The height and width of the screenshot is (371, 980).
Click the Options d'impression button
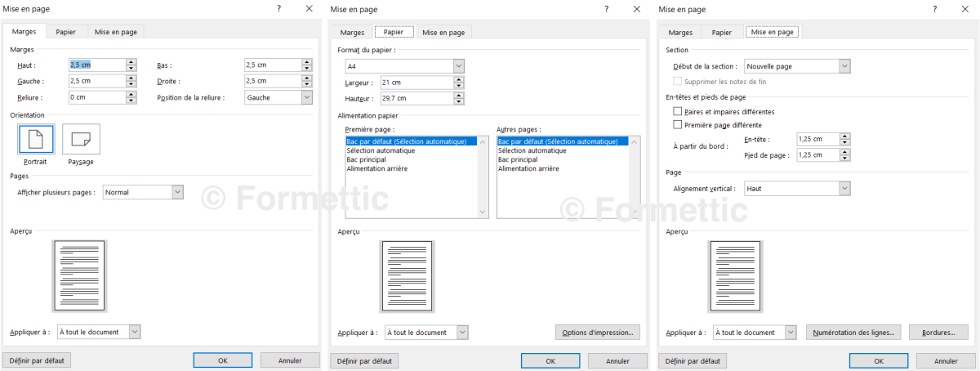point(598,333)
